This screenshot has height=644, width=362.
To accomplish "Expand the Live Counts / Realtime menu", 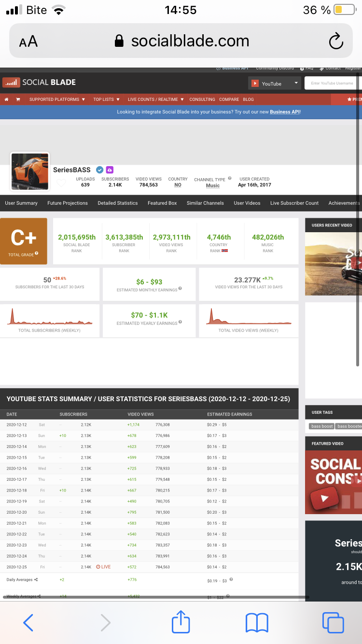I will pyautogui.click(x=156, y=99).
